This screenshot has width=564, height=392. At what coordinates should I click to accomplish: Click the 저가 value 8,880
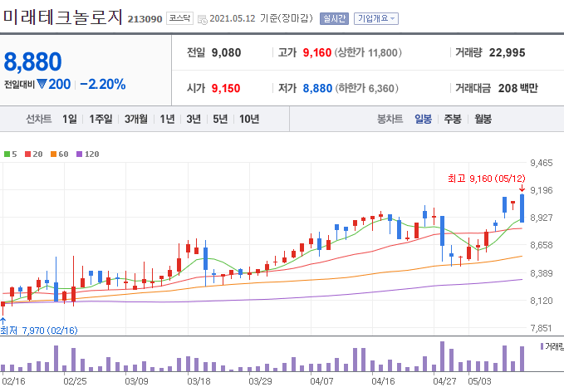point(317,88)
